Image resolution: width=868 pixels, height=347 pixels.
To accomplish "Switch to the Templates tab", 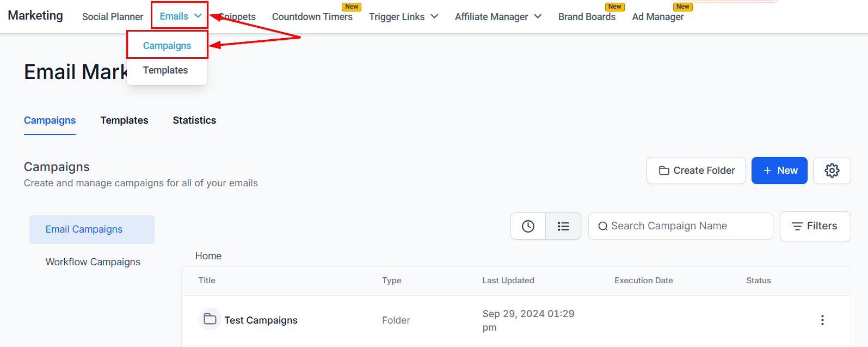I will pos(124,120).
